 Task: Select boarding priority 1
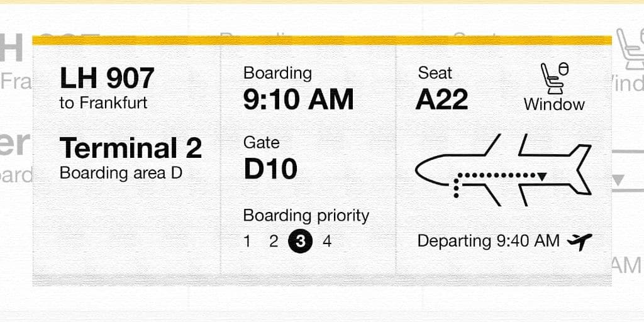(x=247, y=241)
